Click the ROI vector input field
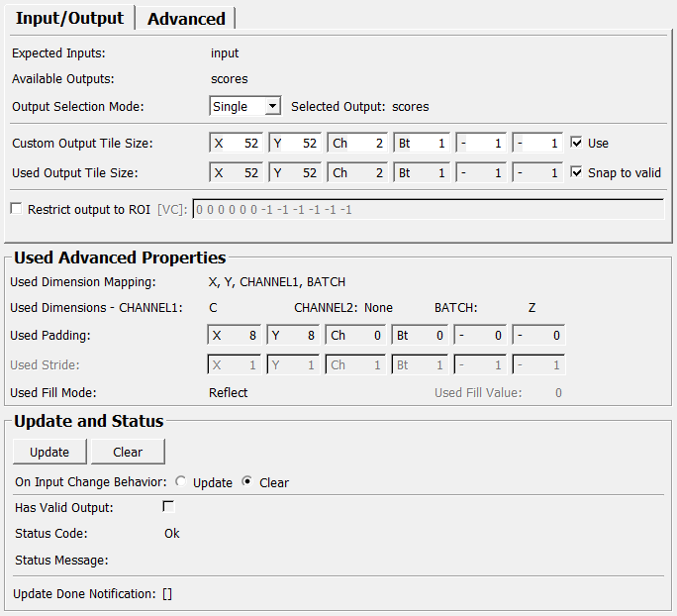Viewport: 677px width, 616px height. 428,209
